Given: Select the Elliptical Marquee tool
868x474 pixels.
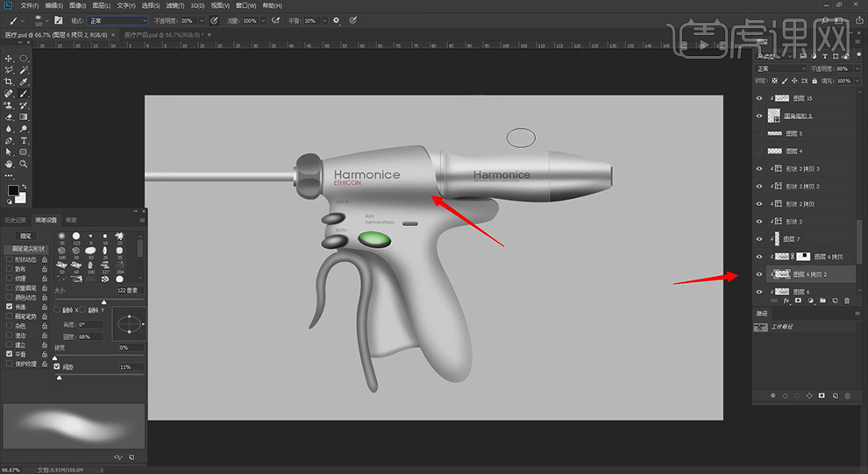Looking at the screenshot, I should [x=24, y=59].
